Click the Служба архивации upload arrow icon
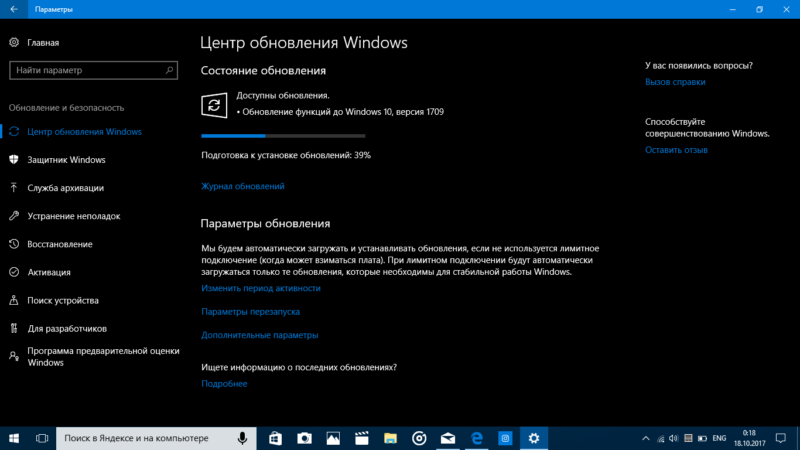The height and width of the screenshot is (450, 800). [14, 188]
